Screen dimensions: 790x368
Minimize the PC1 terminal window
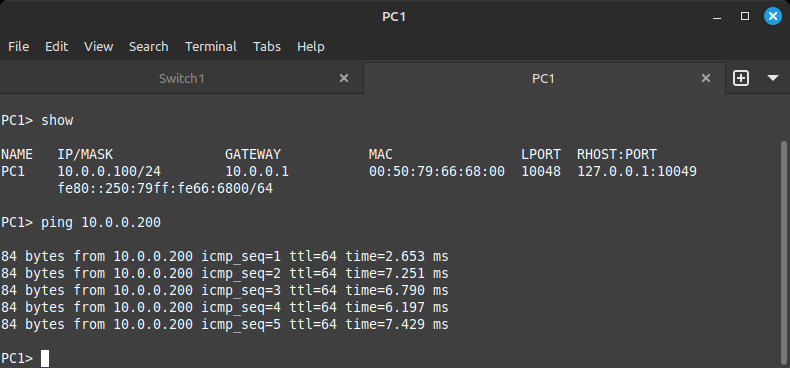pos(717,17)
